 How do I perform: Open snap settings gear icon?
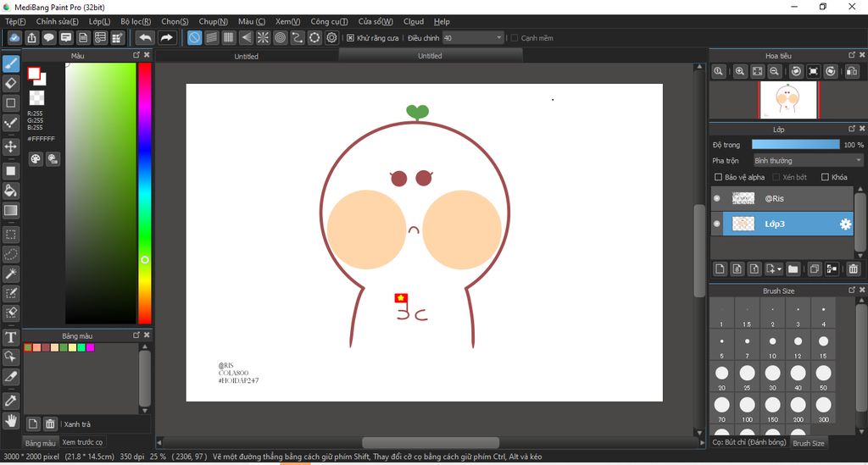331,37
